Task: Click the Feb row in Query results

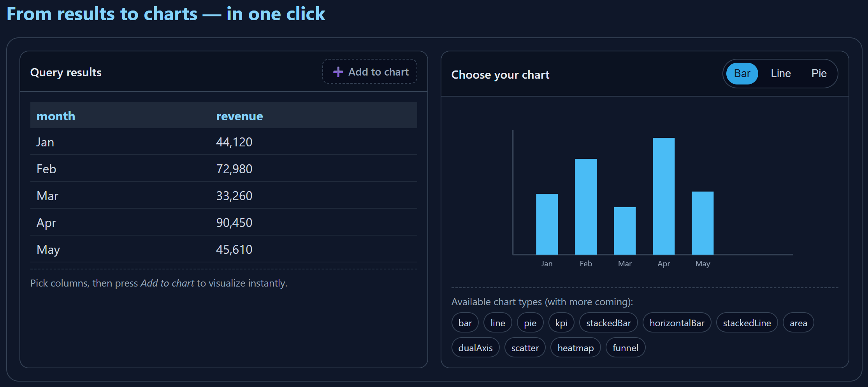Action: [x=156, y=169]
